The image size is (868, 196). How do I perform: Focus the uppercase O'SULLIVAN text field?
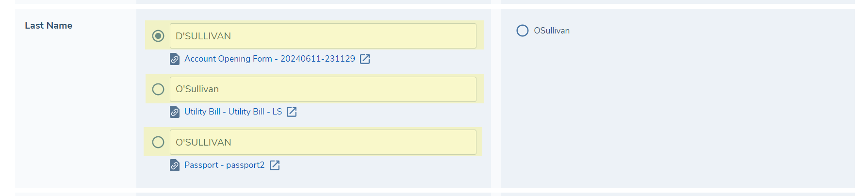323,142
